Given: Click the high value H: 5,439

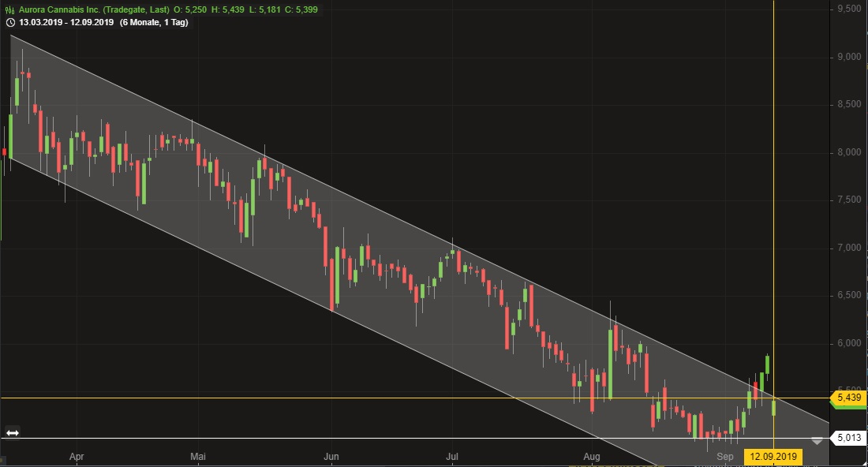Looking at the screenshot, I should pyautogui.click(x=227, y=9).
